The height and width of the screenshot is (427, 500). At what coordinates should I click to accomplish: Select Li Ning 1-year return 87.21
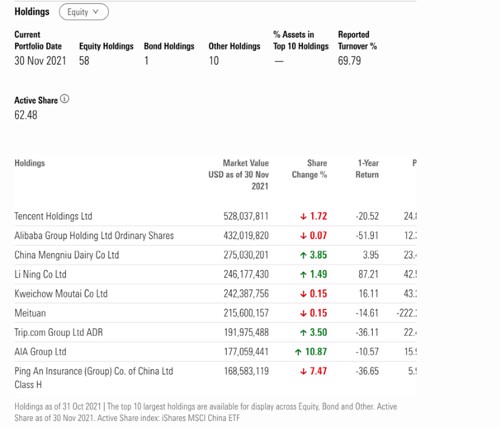click(368, 274)
